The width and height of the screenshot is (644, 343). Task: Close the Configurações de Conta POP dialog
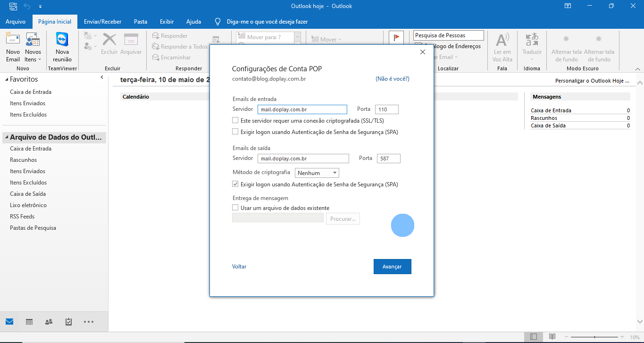[x=423, y=52]
